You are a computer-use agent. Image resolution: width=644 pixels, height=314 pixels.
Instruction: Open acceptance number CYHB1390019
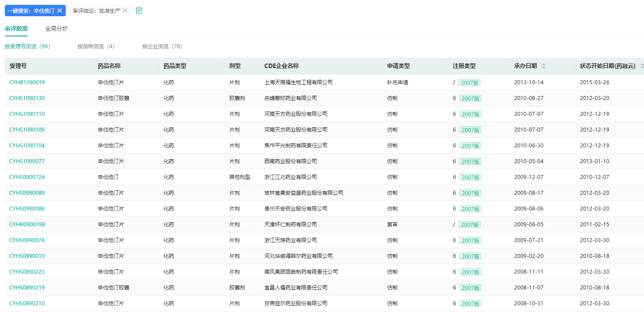[27, 82]
